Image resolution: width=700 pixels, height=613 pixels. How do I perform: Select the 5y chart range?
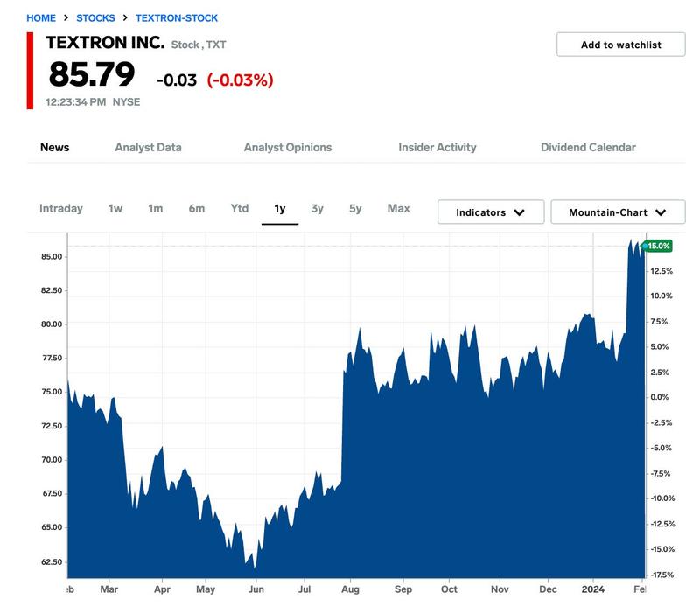pyautogui.click(x=355, y=208)
